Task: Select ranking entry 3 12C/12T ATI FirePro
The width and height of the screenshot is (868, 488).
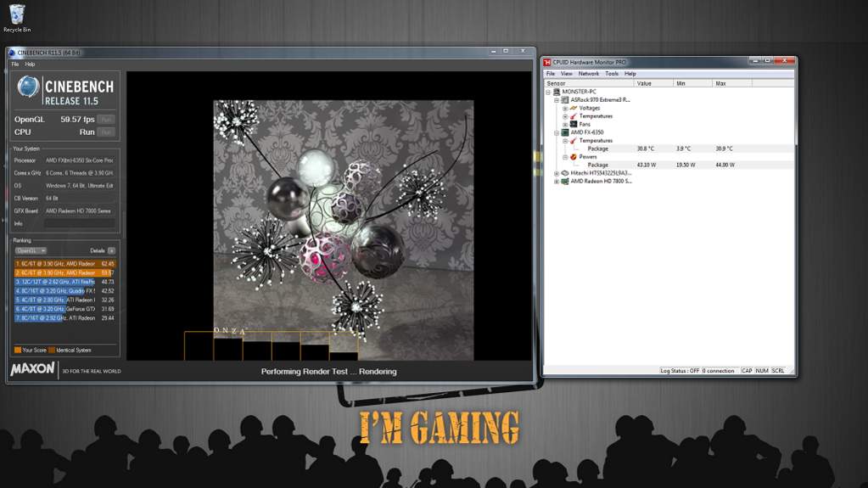Action: pyautogui.click(x=64, y=282)
